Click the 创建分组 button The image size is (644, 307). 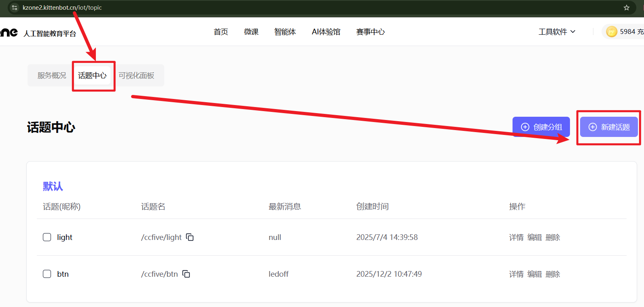coord(541,127)
